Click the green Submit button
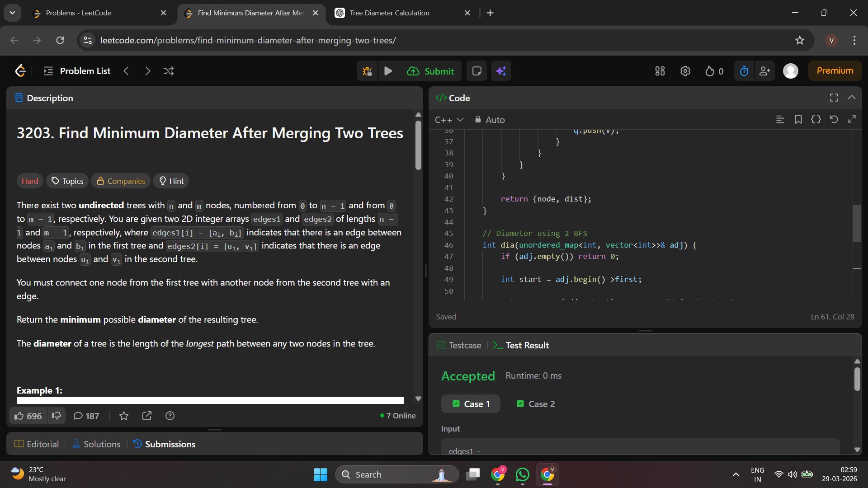This screenshot has width=868, height=488. pos(430,71)
